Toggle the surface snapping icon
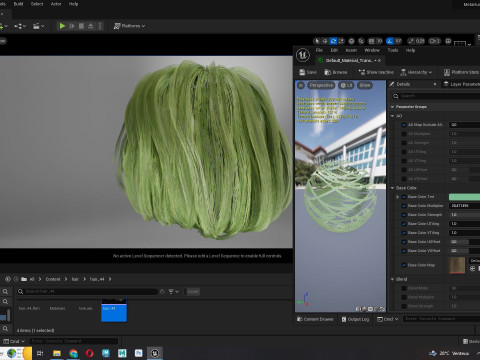Screen dimensions: 480x360 (x=361, y=41)
